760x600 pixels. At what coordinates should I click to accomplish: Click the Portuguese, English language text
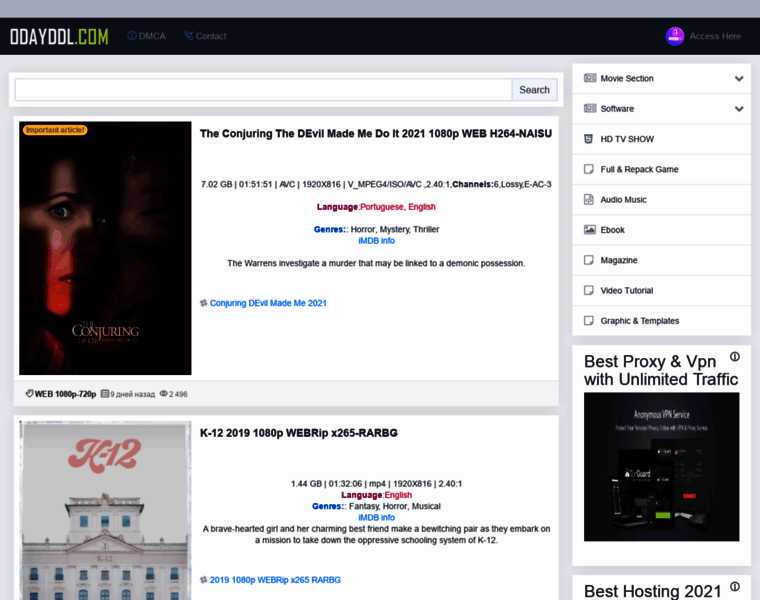(398, 207)
